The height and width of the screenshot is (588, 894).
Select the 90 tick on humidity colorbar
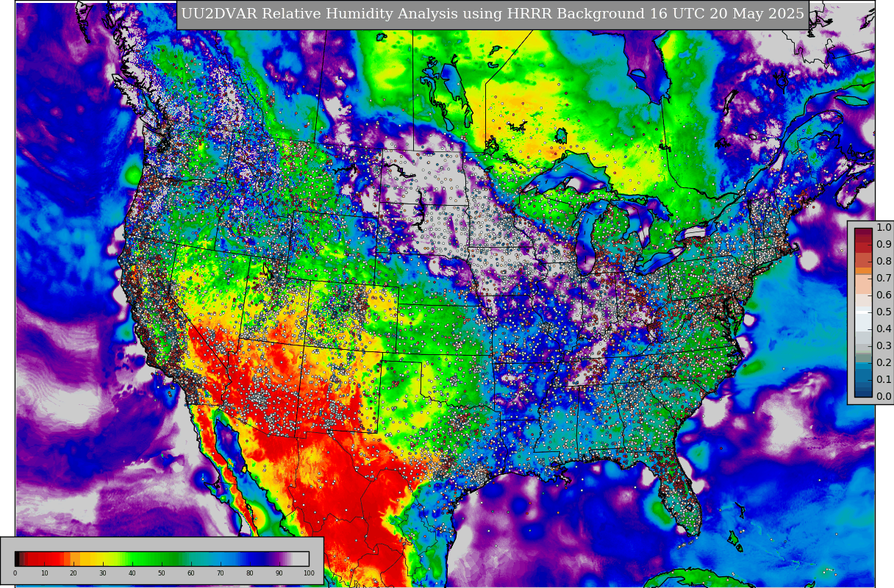pos(279,573)
